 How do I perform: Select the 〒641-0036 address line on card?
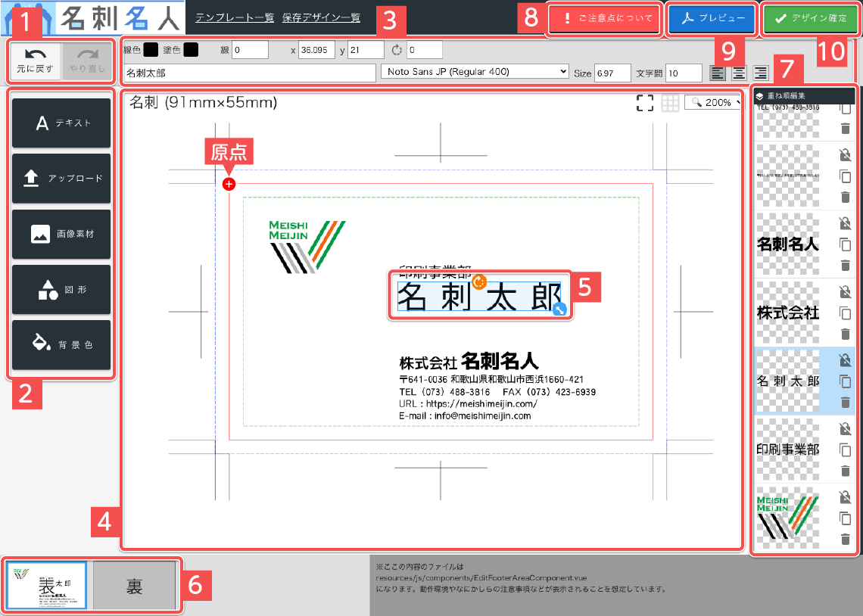click(x=491, y=379)
